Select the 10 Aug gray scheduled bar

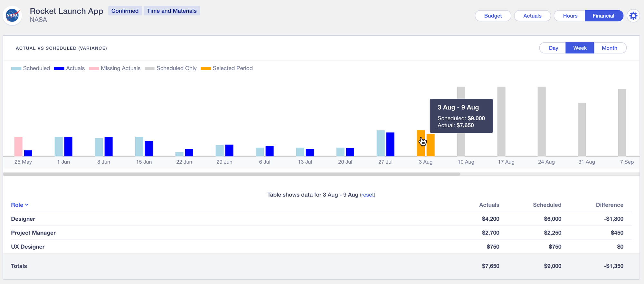[461, 145]
